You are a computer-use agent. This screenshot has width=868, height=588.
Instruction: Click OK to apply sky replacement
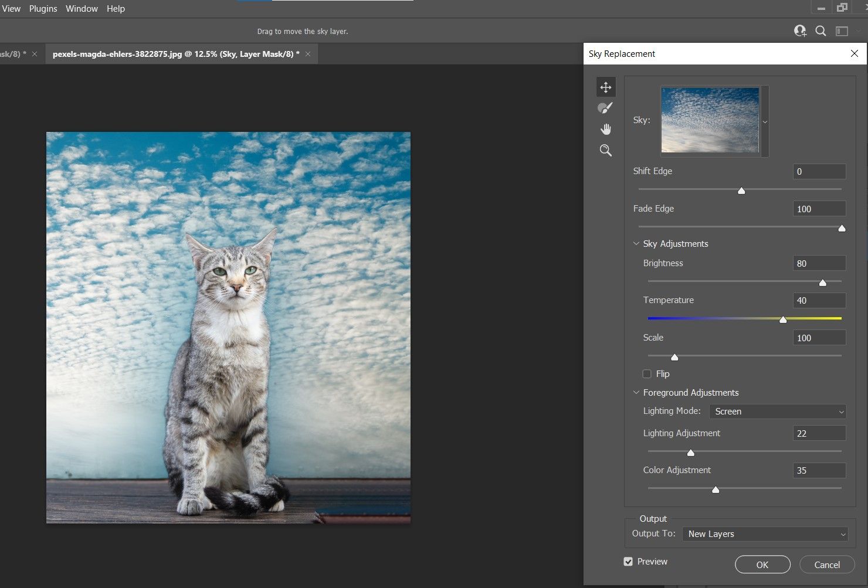click(x=762, y=565)
